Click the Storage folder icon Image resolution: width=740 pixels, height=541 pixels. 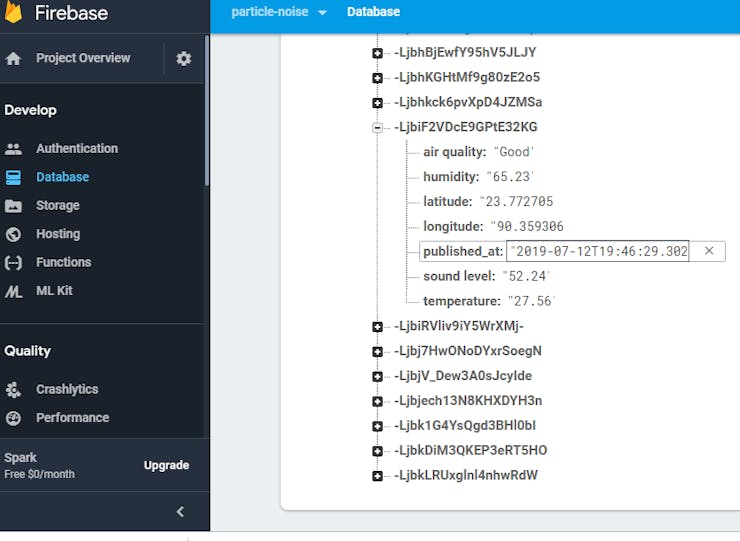(13, 206)
